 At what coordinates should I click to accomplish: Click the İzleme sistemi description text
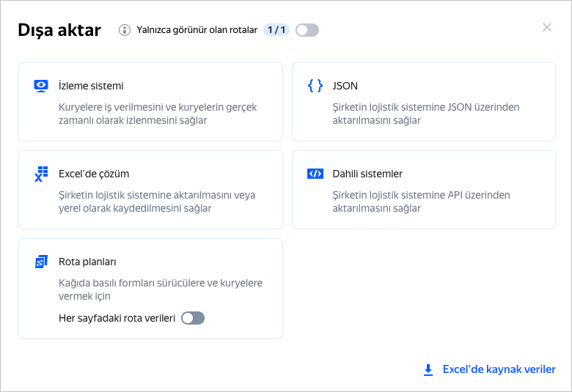point(158,114)
